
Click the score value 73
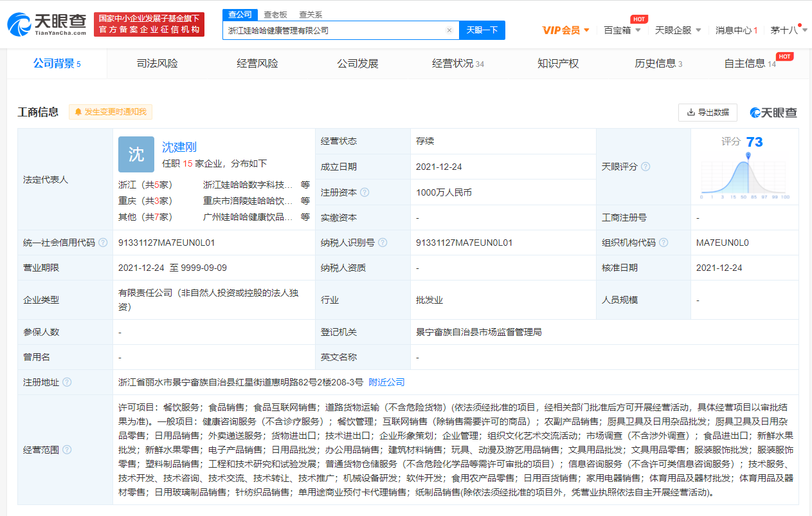point(755,142)
